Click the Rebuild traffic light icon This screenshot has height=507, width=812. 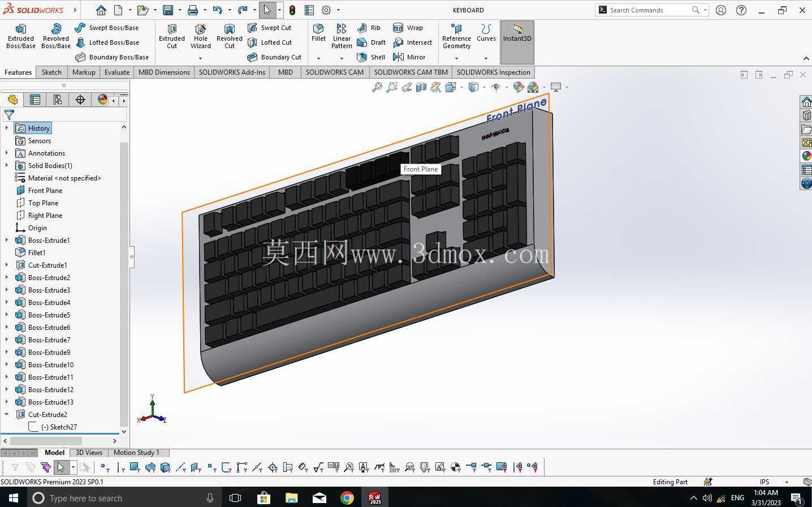(x=292, y=10)
